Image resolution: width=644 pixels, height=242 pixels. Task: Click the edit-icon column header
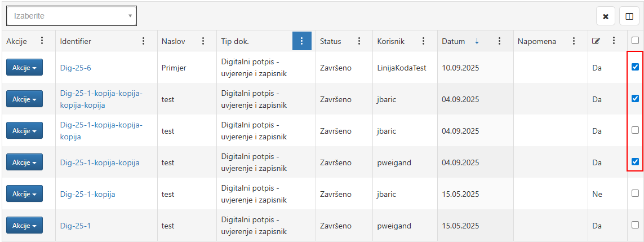click(596, 41)
